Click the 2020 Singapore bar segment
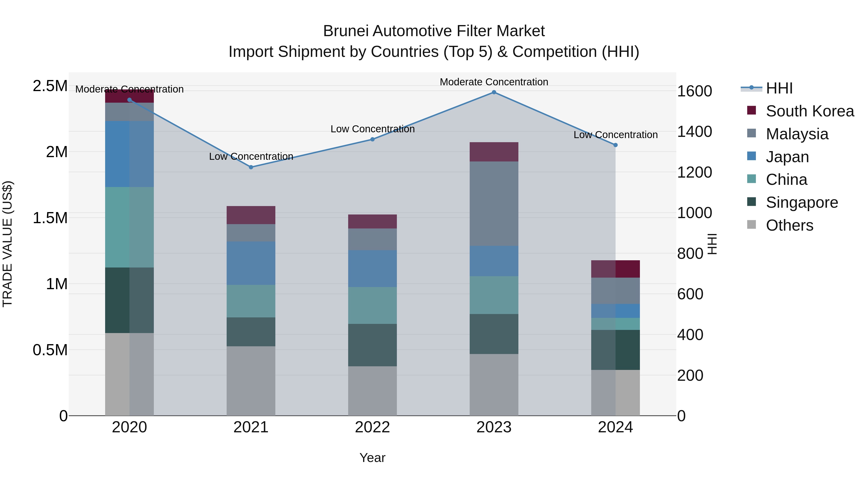 129,301
